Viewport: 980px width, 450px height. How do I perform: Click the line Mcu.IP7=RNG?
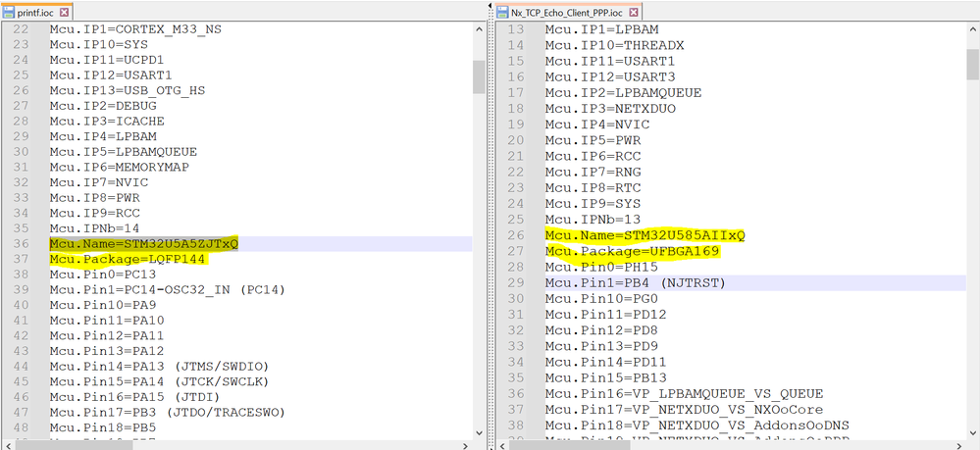click(x=593, y=172)
